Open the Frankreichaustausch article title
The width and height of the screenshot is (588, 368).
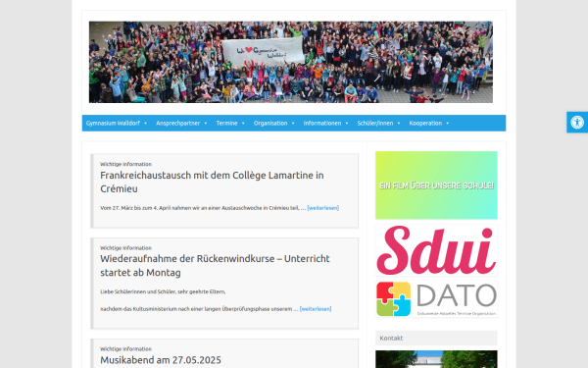coord(212,182)
